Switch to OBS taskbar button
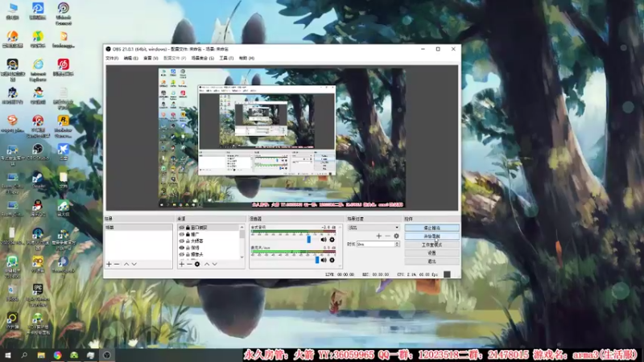Image resolution: width=644 pixels, height=362 pixels. click(x=107, y=355)
